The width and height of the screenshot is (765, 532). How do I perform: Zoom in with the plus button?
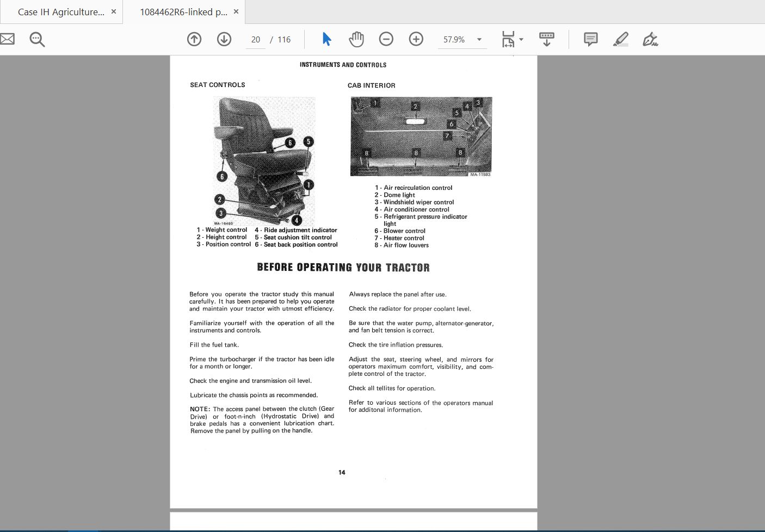pyautogui.click(x=416, y=39)
